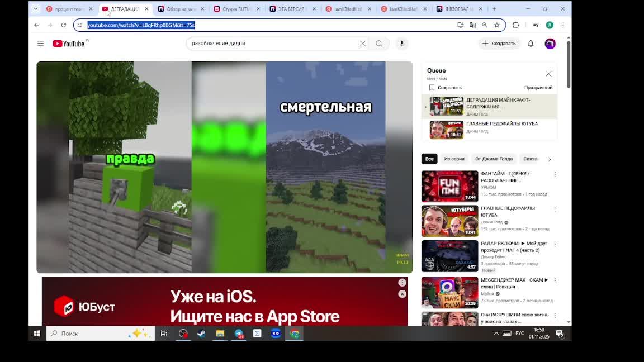Open Chrome three-dot menu
Screen dimensions: 644x362
(x=563, y=25)
